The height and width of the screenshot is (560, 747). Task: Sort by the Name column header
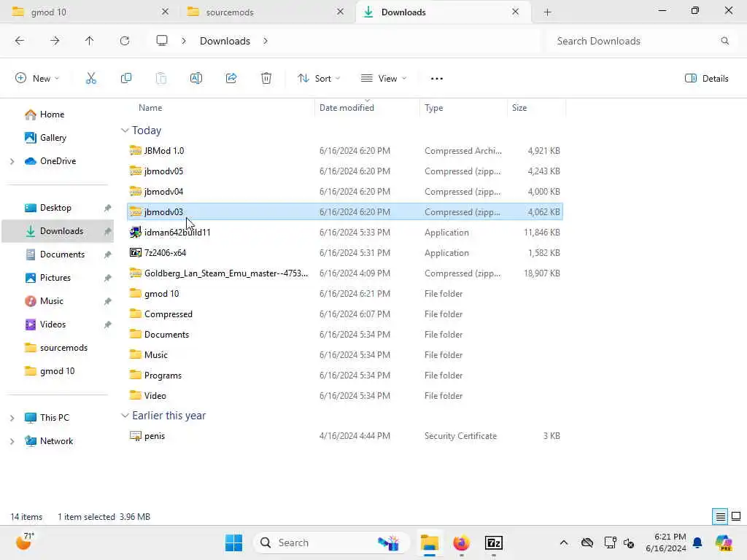tap(218, 108)
